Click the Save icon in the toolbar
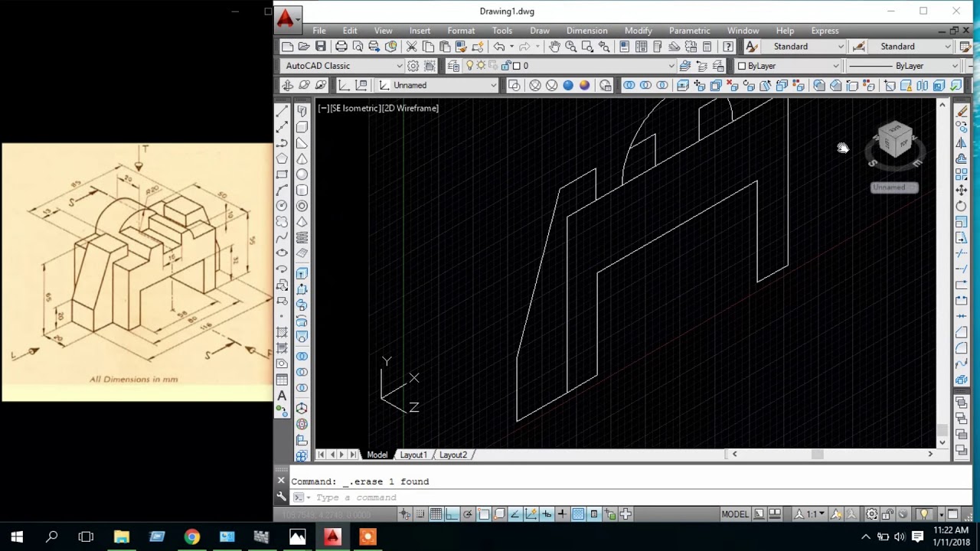Viewport: 980px width, 551px height. (321, 47)
